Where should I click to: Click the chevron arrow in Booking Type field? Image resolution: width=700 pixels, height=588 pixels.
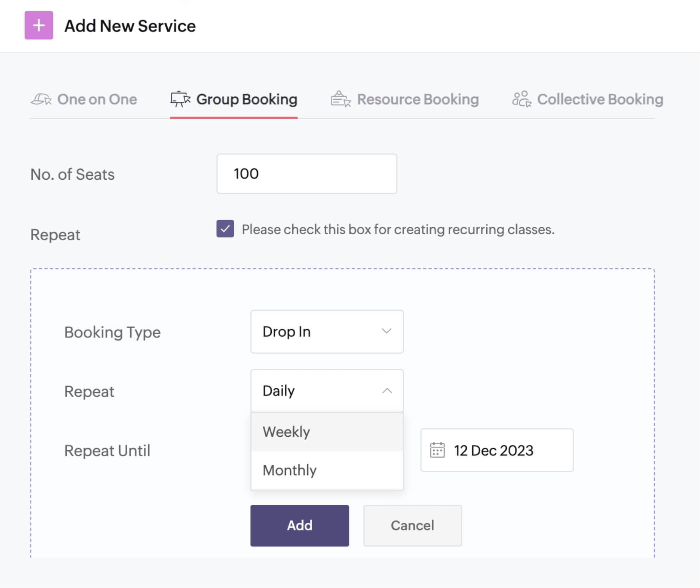[x=386, y=331]
